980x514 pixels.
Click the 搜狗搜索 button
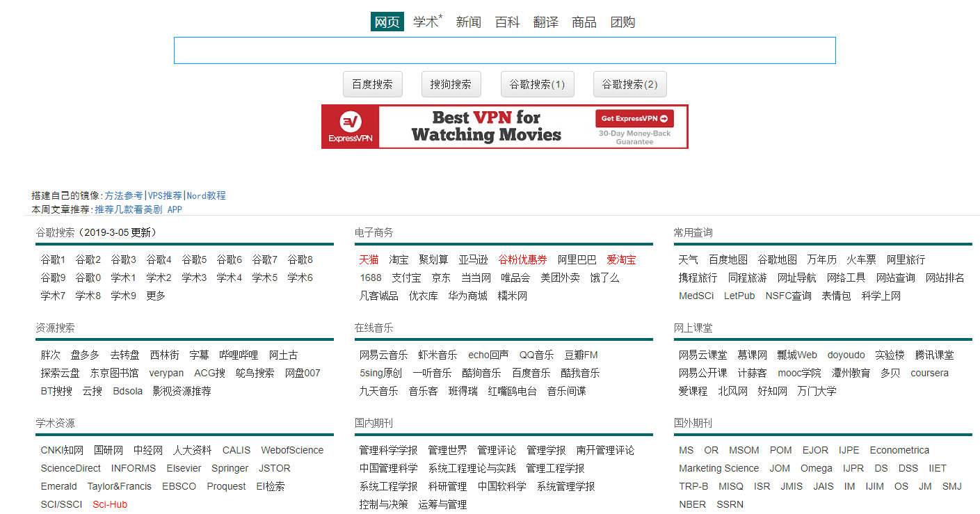click(451, 84)
